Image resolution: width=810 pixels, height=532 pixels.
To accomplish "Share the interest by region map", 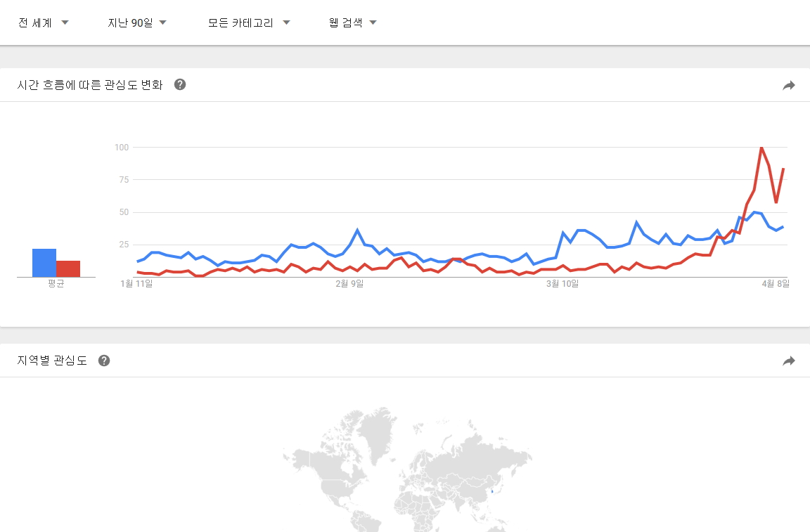I will click(789, 361).
